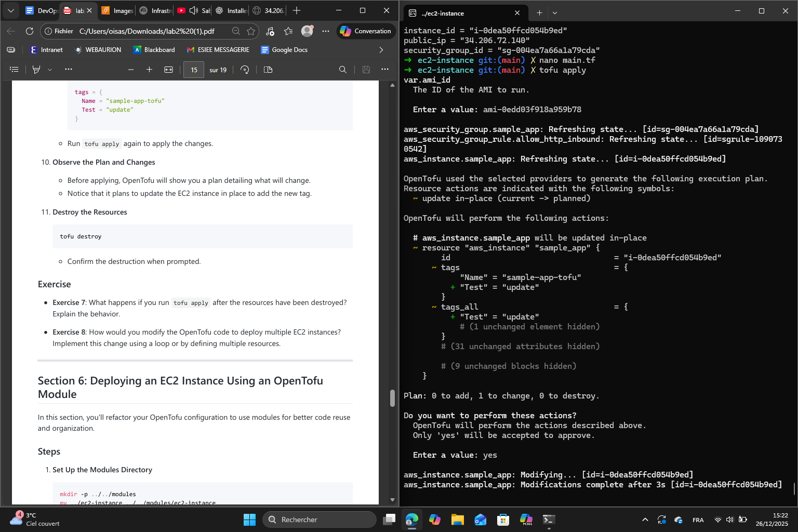Image resolution: width=798 pixels, height=532 pixels.
Task: Add this page to favorites star
Action: point(251,31)
